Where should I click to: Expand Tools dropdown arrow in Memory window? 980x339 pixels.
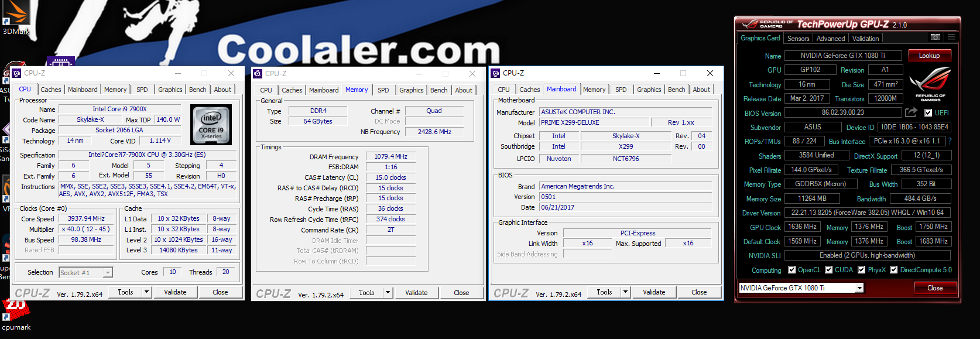(388, 293)
